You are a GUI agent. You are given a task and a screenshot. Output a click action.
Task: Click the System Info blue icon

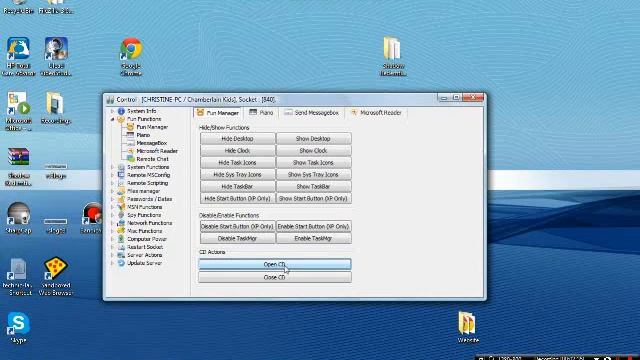click(x=121, y=111)
